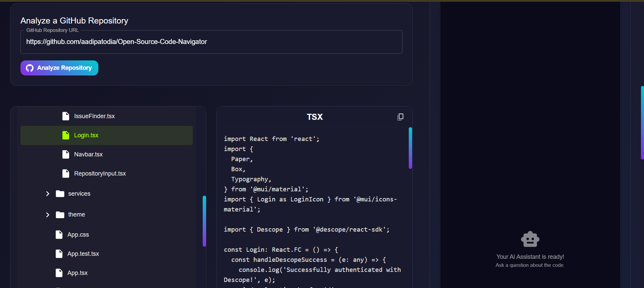This screenshot has width=644, height=288.
Task: Focus the GitHub Repository URL field
Action: 211,42
